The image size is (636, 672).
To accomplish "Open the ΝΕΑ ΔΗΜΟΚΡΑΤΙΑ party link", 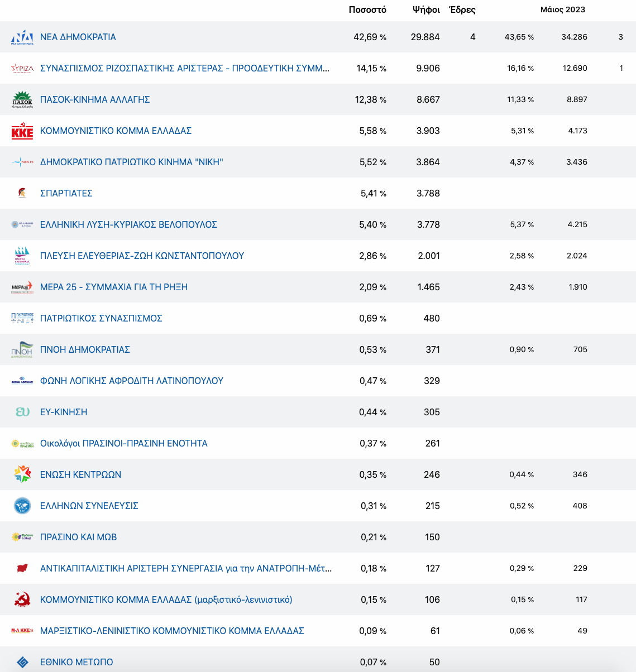I will [x=78, y=37].
